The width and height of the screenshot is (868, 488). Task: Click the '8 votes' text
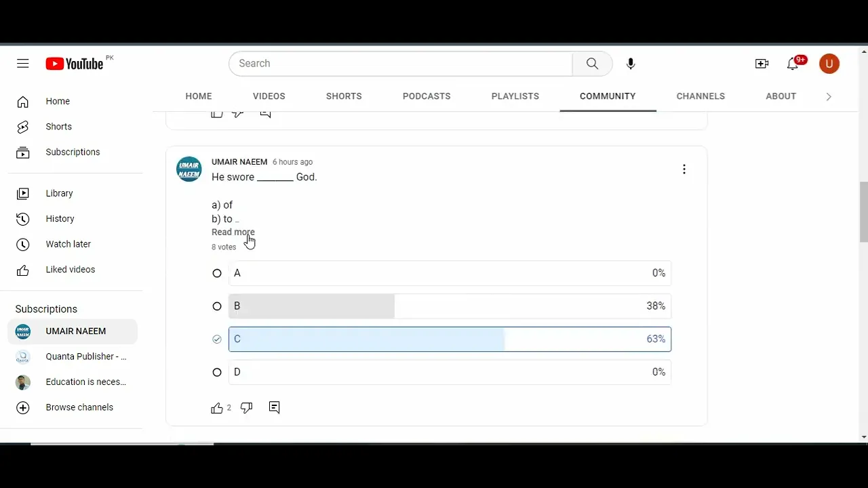(x=224, y=247)
